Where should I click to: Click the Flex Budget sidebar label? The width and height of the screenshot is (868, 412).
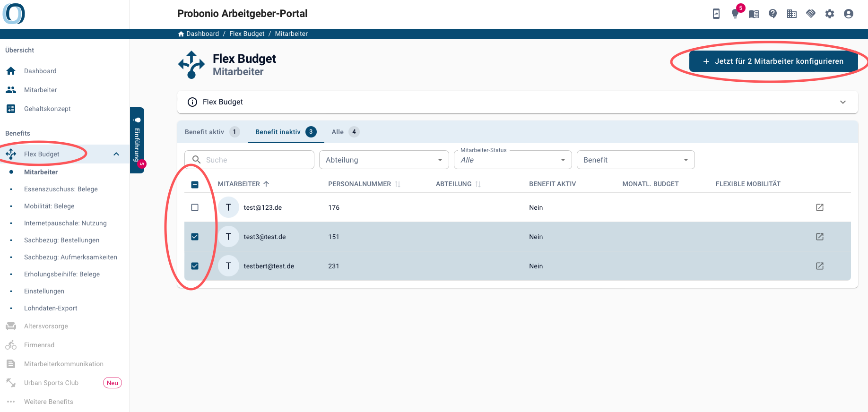42,154
